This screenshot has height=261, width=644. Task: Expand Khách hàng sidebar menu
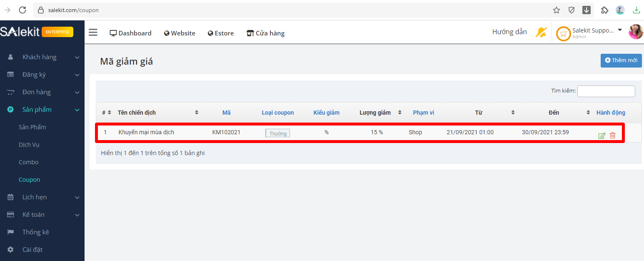click(42, 57)
